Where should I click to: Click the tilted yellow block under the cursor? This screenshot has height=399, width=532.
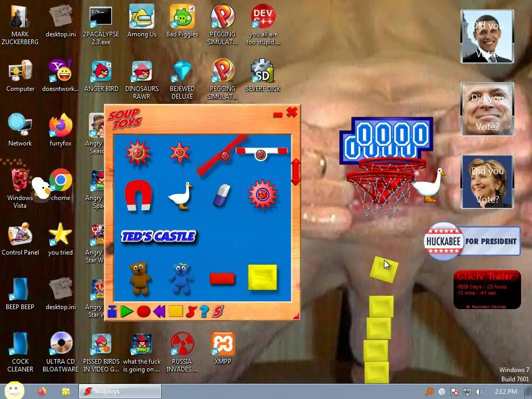(x=383, y=269)
